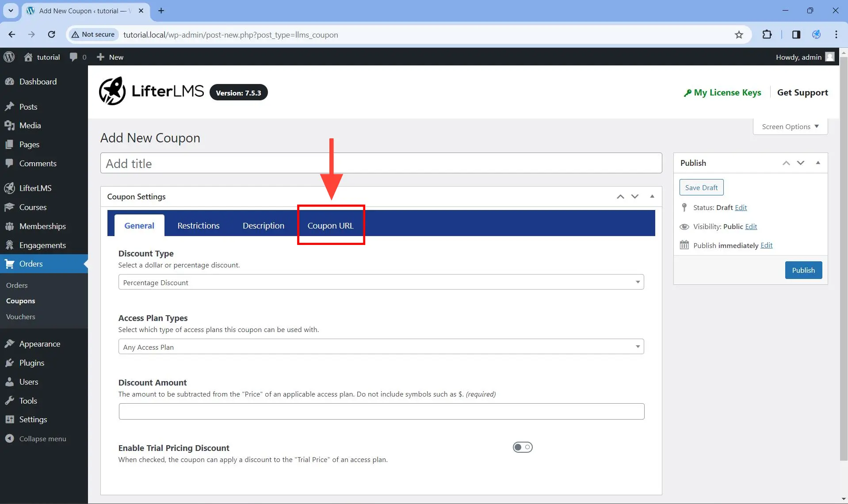Switch to the Restrictions tab
The image size is (848, 504).
click(199, 225)
